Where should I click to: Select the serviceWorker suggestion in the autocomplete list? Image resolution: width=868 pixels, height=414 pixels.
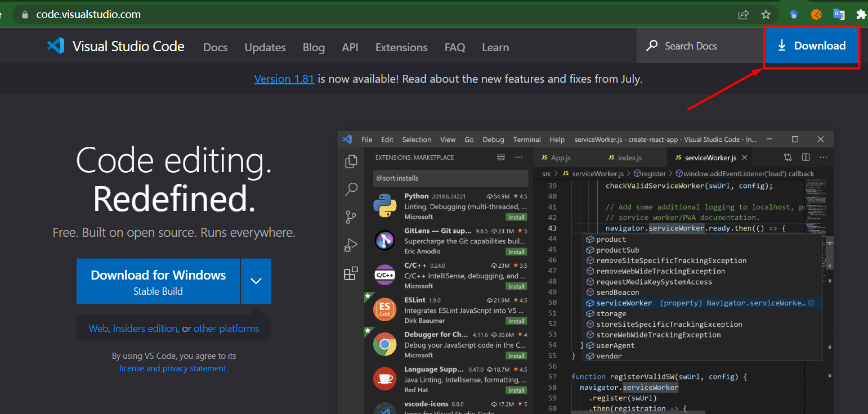pos(702,303)
